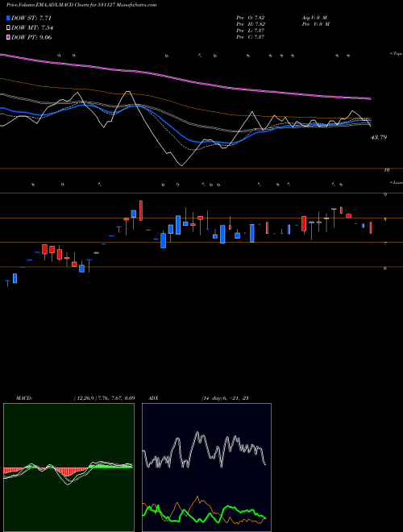Image resolution: width=403 pixels, height=532 pixels.
Task: Open the ADX indicator chart panel
Action: click(x=206, y=468)
